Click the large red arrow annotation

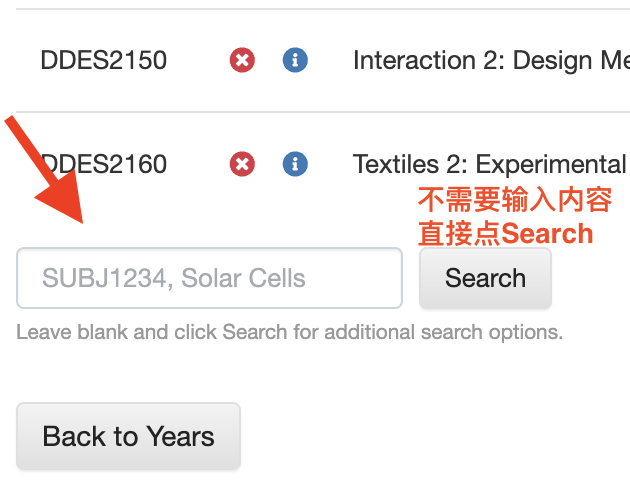click(x=45, y=169)
